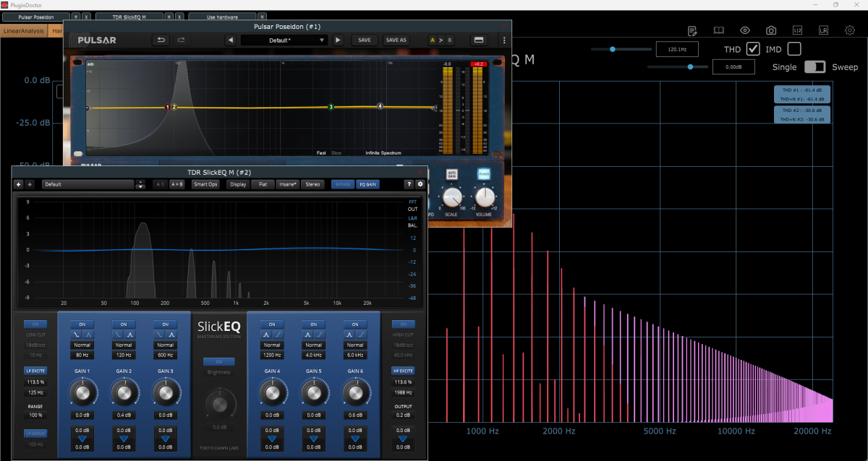Toggle Low Cut ON button

point(35,324)
